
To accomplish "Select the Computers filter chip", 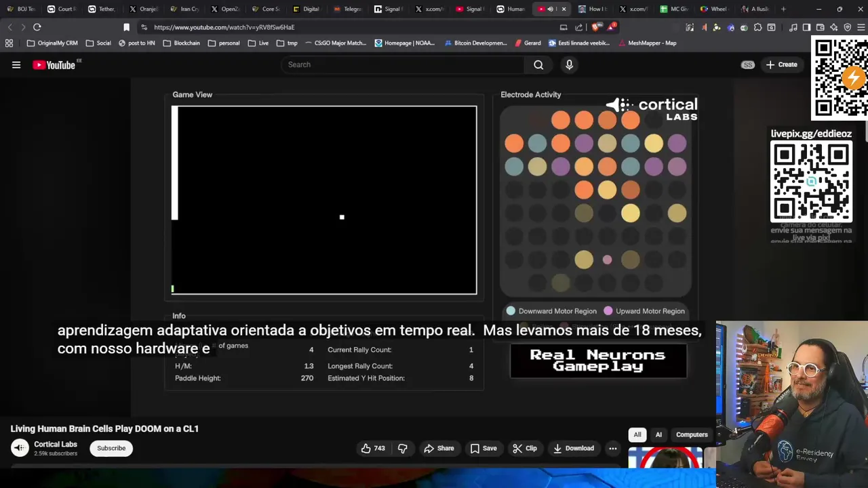I will point(692,434).
